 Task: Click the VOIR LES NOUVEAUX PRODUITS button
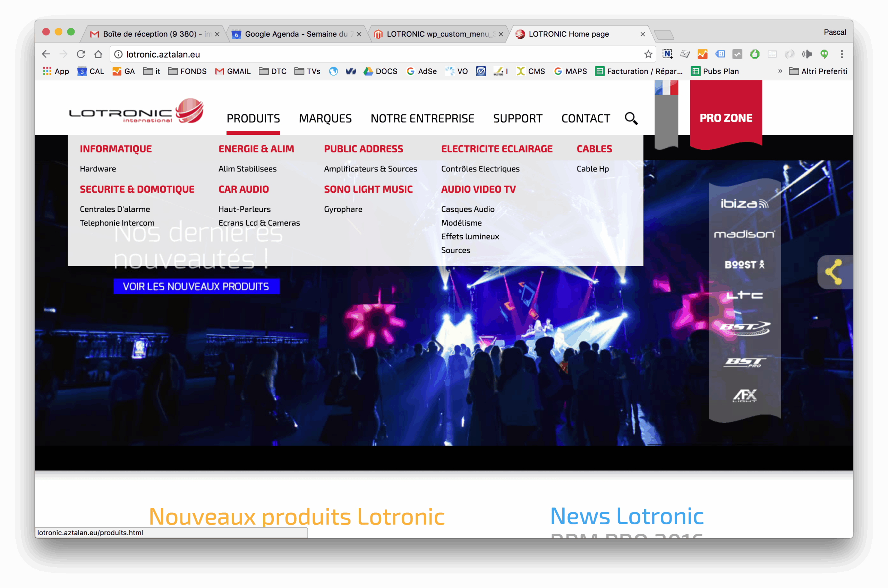[x=196, y=287]
